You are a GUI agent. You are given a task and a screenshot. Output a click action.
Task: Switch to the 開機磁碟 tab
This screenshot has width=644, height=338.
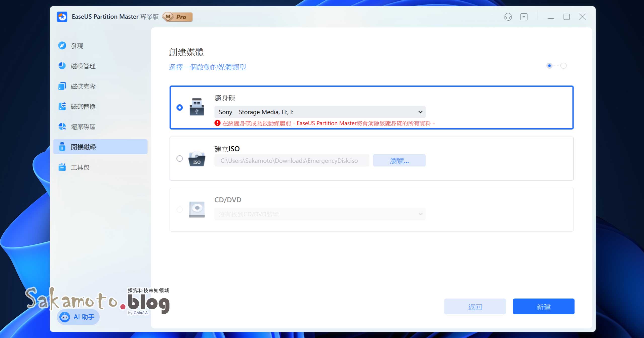[84, 147]
